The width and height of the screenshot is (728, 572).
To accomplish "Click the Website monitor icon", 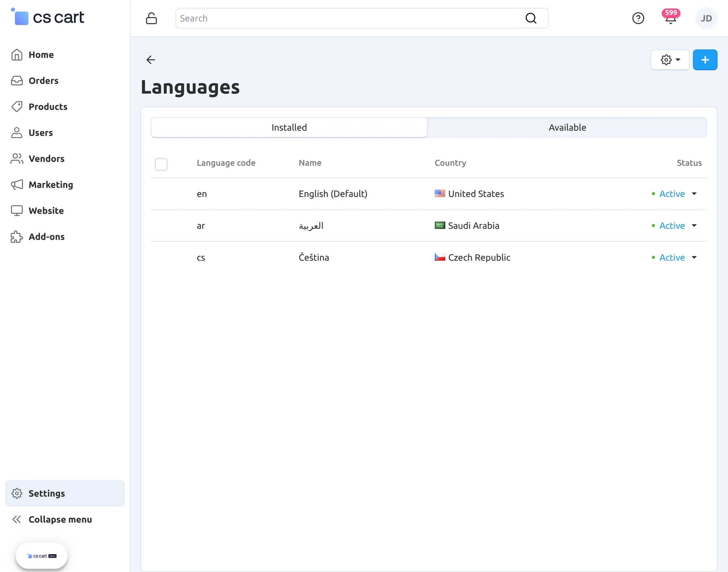I will pyautogui.click(x=17, y=211).
